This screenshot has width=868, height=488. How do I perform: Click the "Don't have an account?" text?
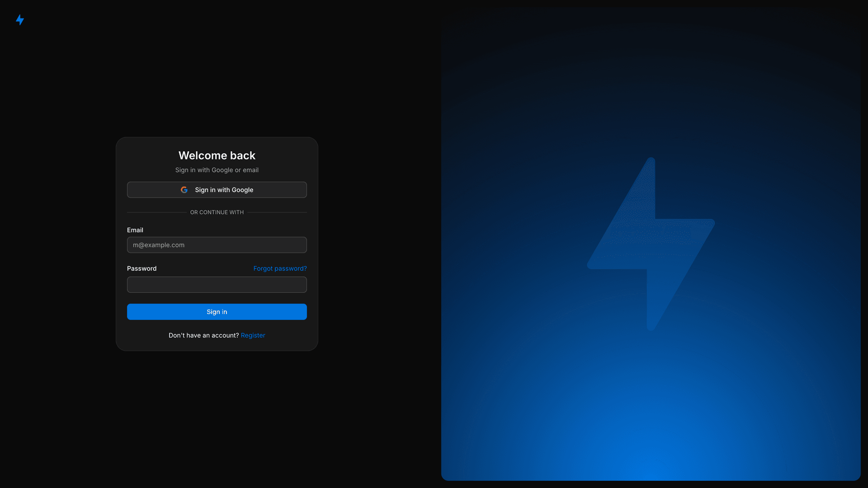pyautogui.click(x=203, y=335)
